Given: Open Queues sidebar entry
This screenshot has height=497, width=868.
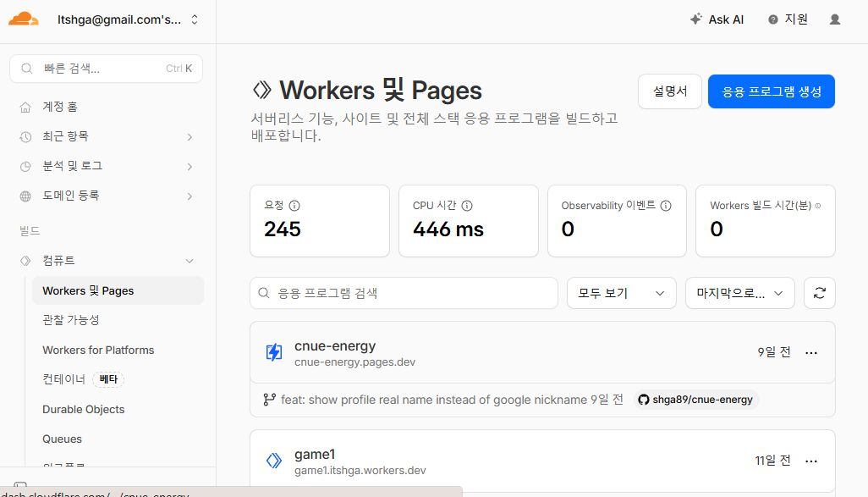Looking at the screenshot, I should [62, 439].
